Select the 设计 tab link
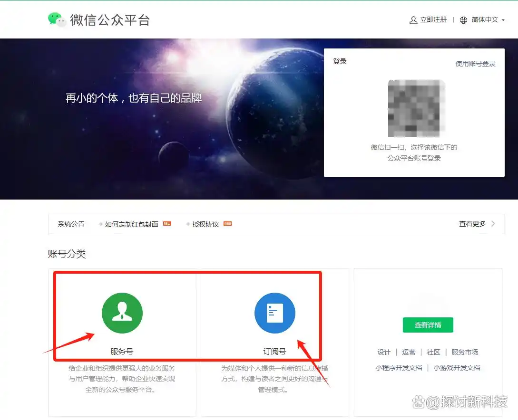This screenshot has height=420, width=518. (x=384, y=352)
